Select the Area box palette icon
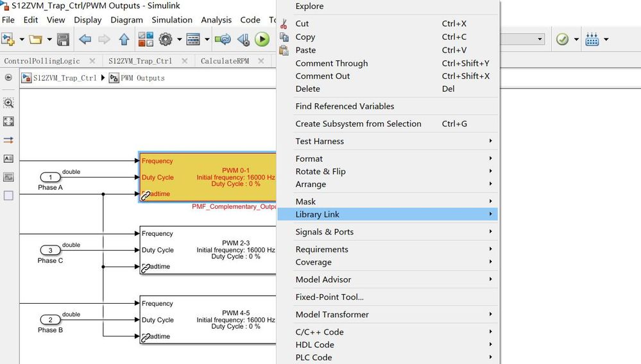Screen dimensions: 641x364 (x=8, y=195)
